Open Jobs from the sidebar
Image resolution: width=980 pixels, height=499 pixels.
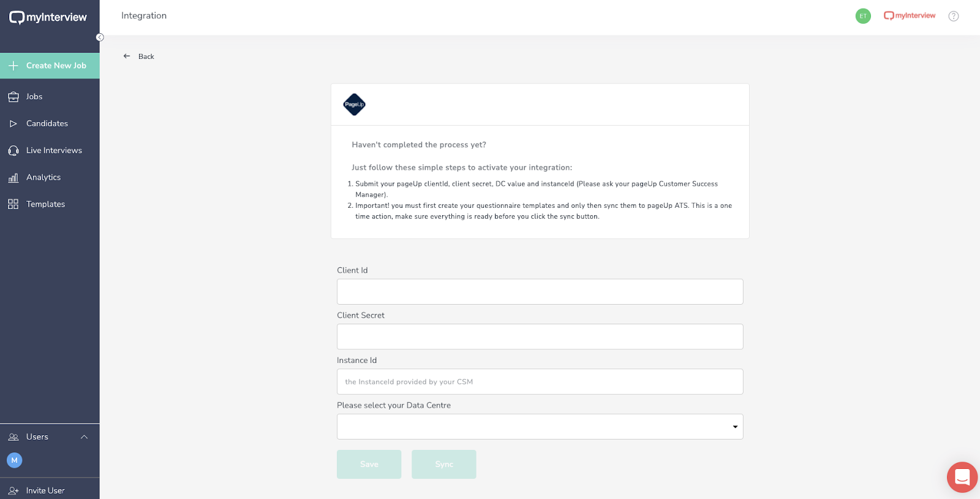[x=34, y=97]
